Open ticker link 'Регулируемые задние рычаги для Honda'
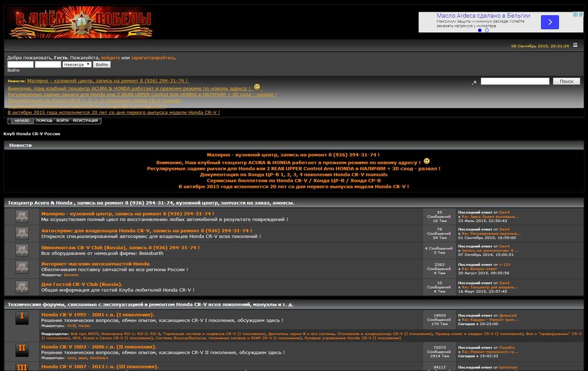This screenshot has height=371, width=588. 142,95
